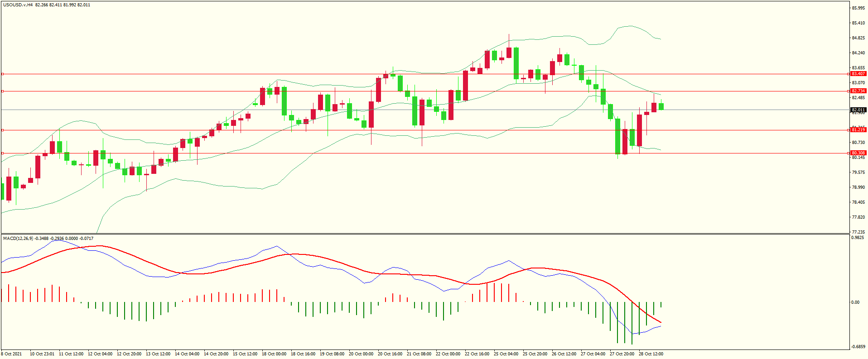Click the red 80.308 price level tag
The height and width of the screenshot is (359, 868).
click(858, 153)
